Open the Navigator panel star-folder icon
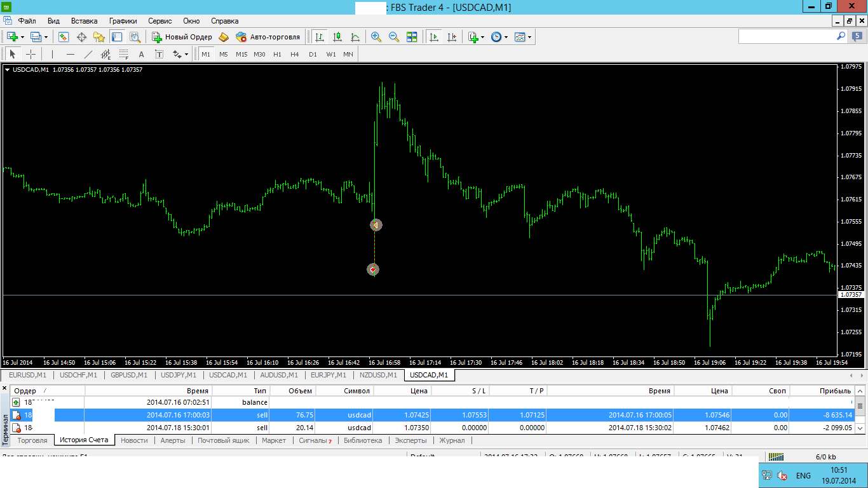 (99, 37)
